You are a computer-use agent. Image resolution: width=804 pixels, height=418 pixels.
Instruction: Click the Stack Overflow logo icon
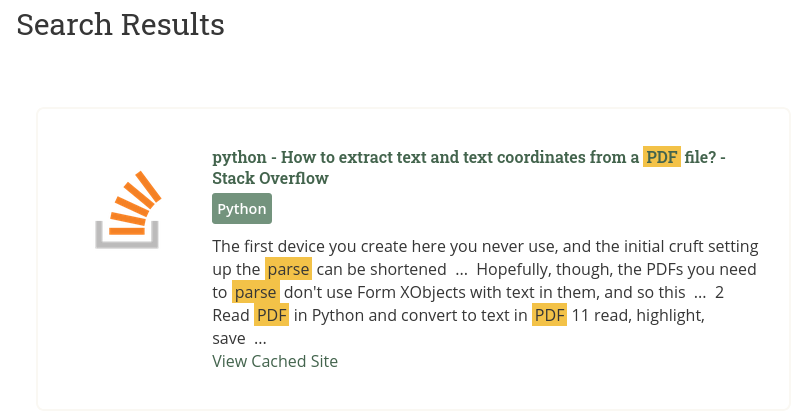(128, 210)
